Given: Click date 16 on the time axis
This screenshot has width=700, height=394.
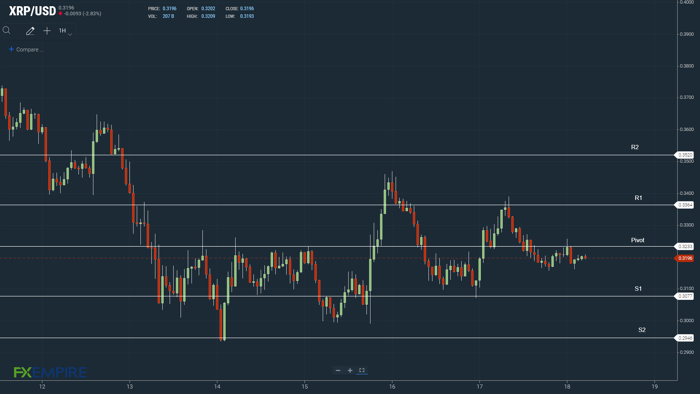Looking at the screenshot, I should (392, 386).
